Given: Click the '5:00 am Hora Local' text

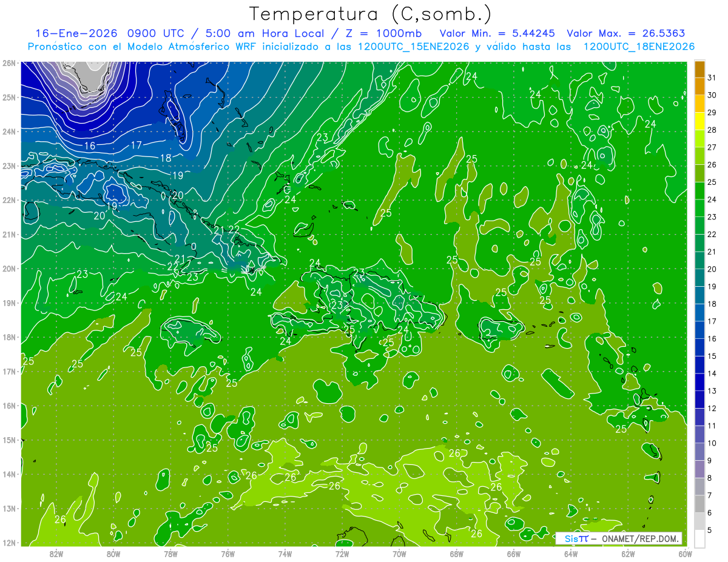Looking at the screenshot, I should coord(263,33).
